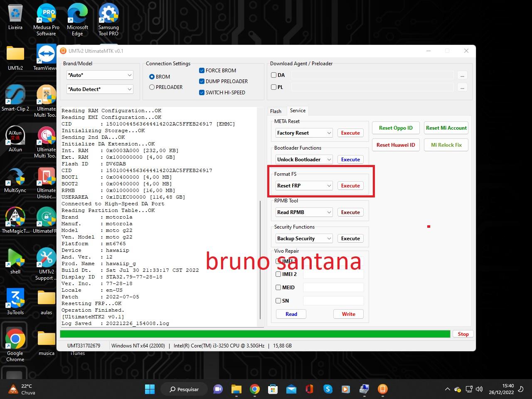
Task: Enable the DA checkbox
Action: [273, 75]
